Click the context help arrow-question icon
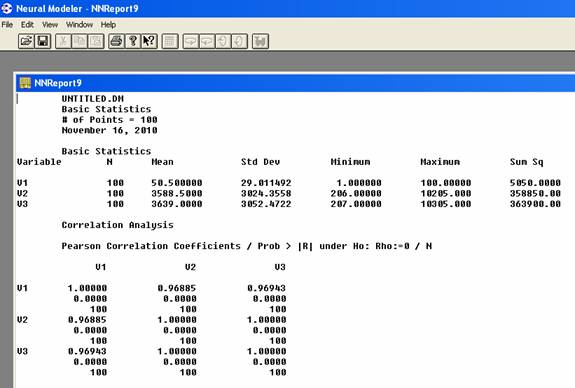The height and width of the screenshot is (388, 575). (x=149, y=41)
